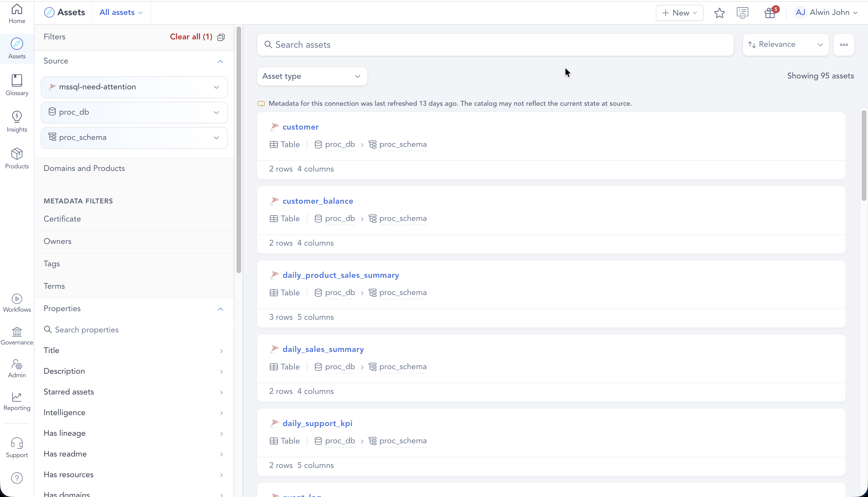Click the connector icon next to customer

274,127
